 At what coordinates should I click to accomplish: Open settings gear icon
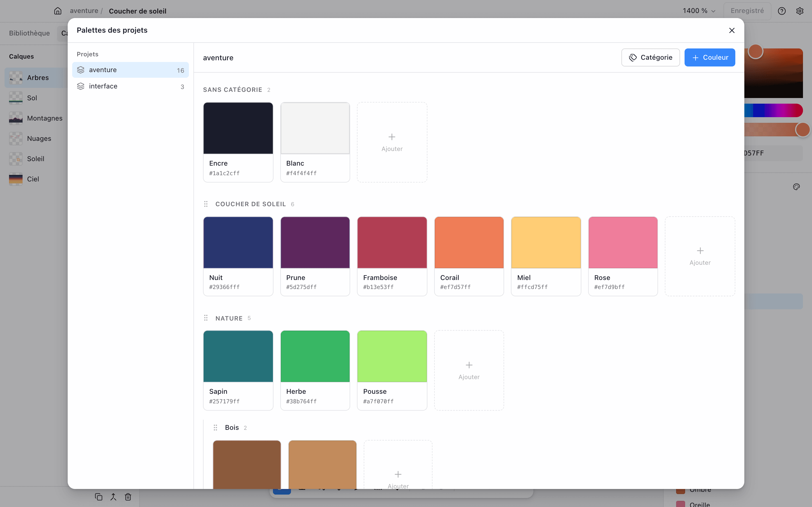pyautogui.click(x=800, y=11)
